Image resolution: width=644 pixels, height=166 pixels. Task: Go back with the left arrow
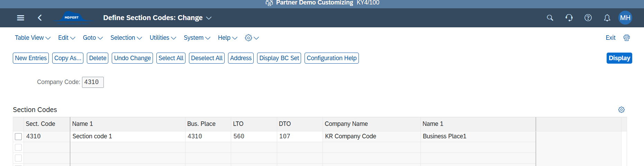coord(40,18)
